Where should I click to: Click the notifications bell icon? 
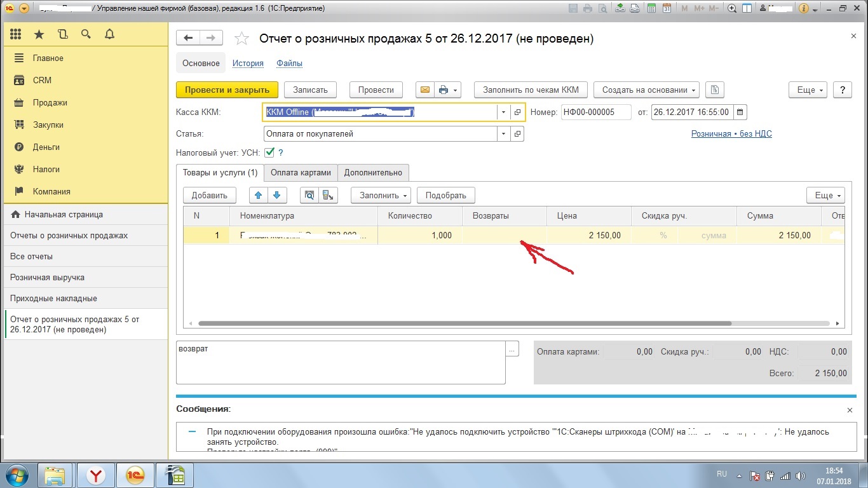pyautogui.click(x=109, y=34)
